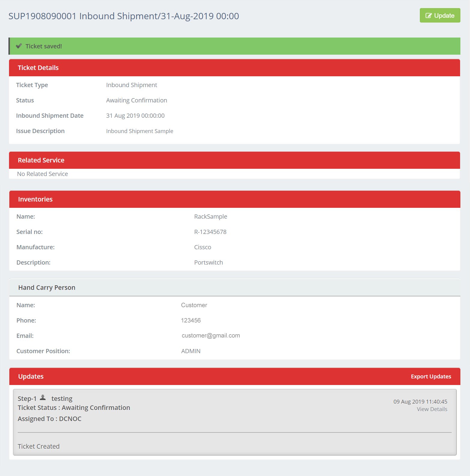Click the Ticket Created update message
Viewport: 470px width, 476px height.
tap(38, 446)
